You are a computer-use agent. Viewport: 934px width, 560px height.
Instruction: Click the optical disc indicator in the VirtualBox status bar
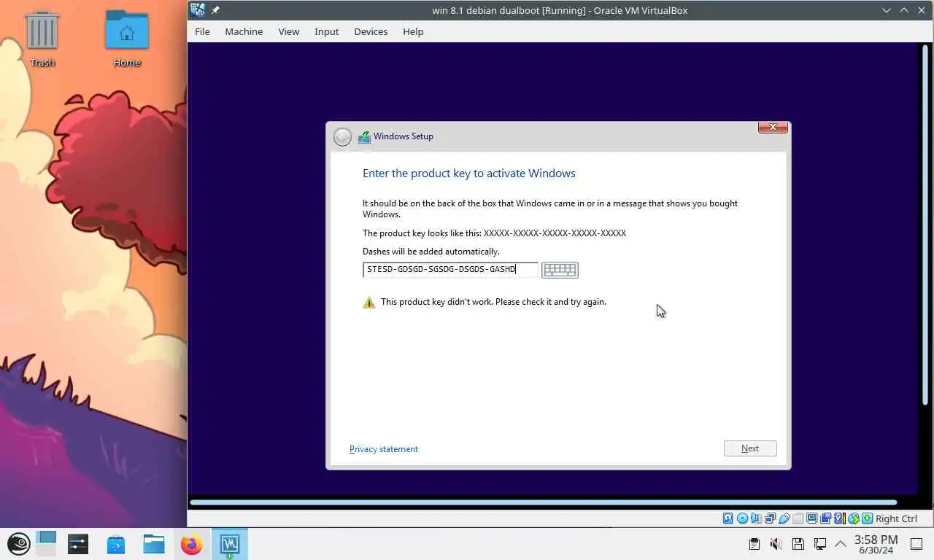(742, 518)
